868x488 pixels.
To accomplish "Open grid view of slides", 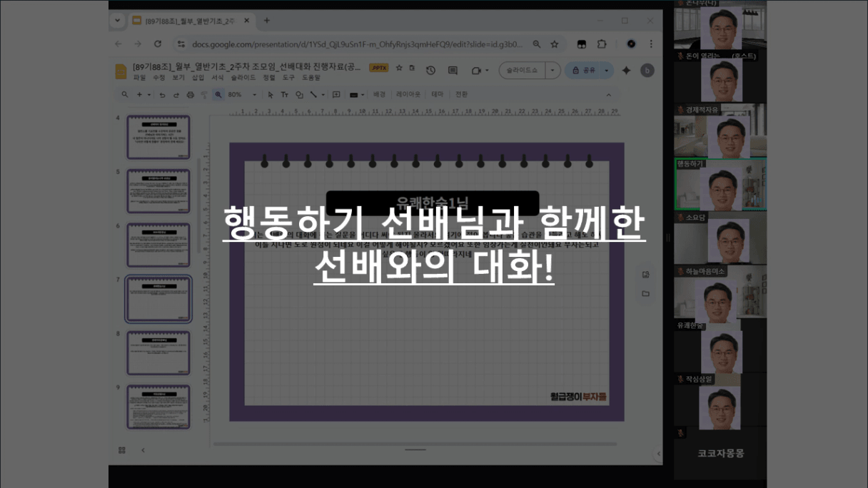I will pos(122,450).
